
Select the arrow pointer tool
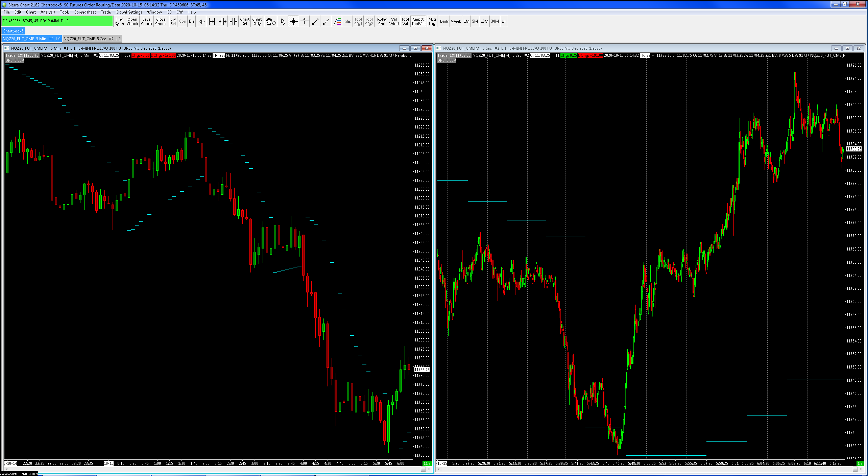(283, 22)
